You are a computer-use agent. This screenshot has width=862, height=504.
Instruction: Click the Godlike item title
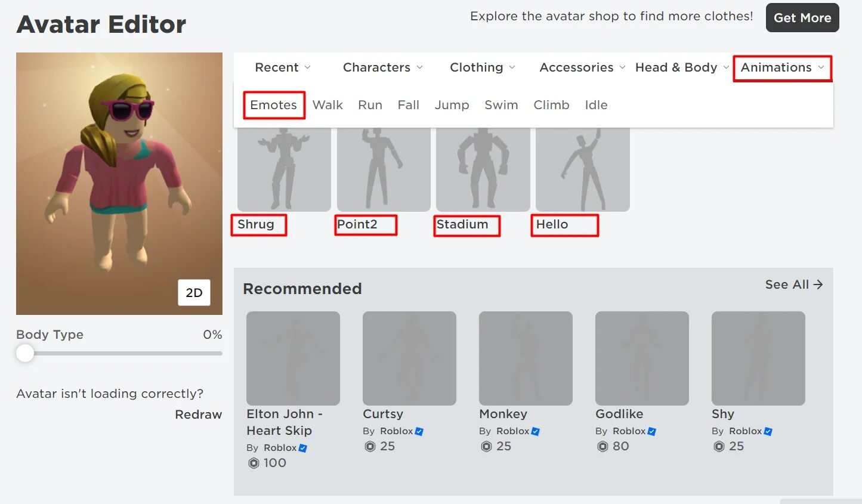pyautogui.click(x=619, y=414)
